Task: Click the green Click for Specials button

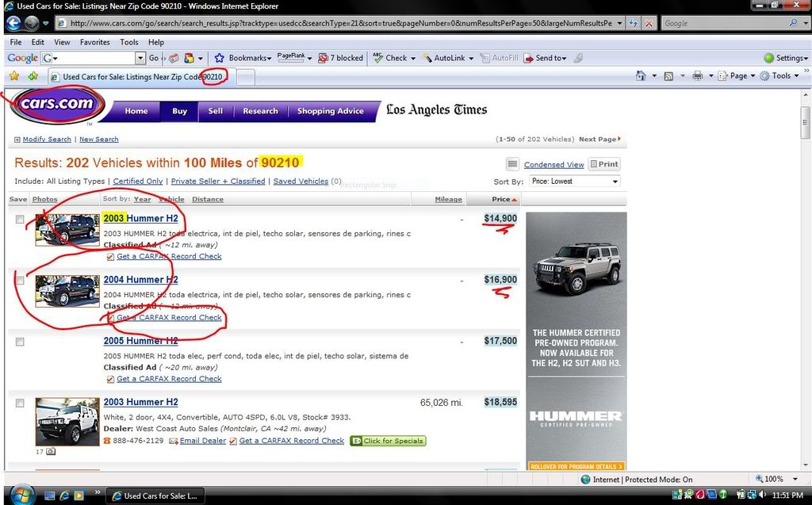Action: 388,441
